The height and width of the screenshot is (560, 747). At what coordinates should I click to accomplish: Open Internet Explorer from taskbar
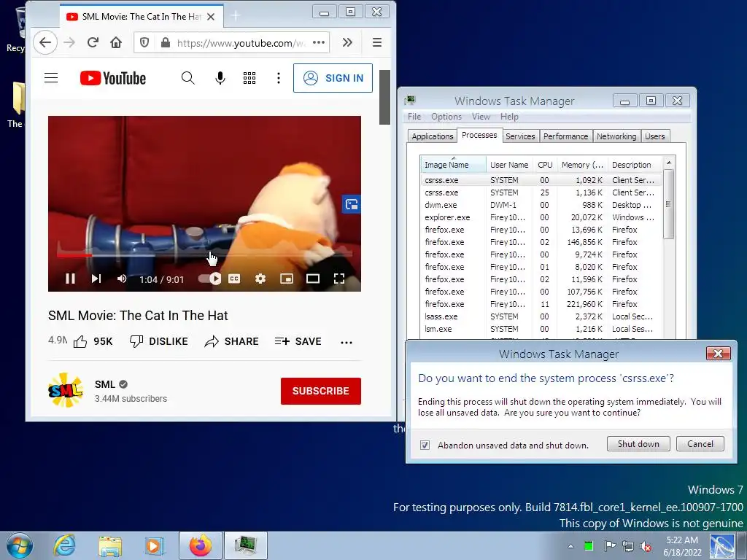point(64,545)
